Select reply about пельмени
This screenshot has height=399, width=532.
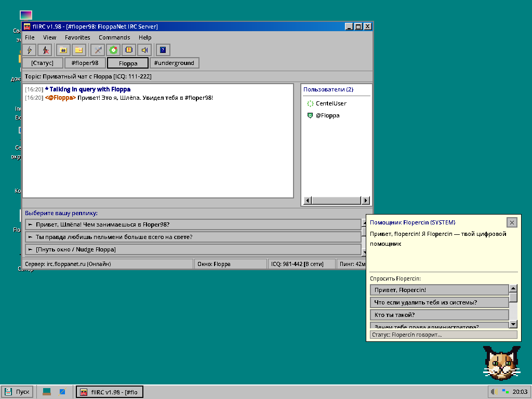pos(193,237)
